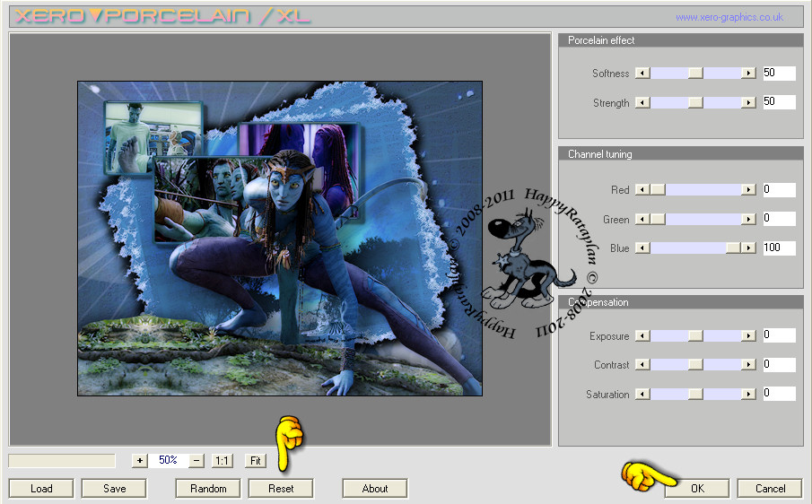This screenshot has height=504, width=812.
Task: Click the Blue channel slider thumb
Action: coord(733,248)
